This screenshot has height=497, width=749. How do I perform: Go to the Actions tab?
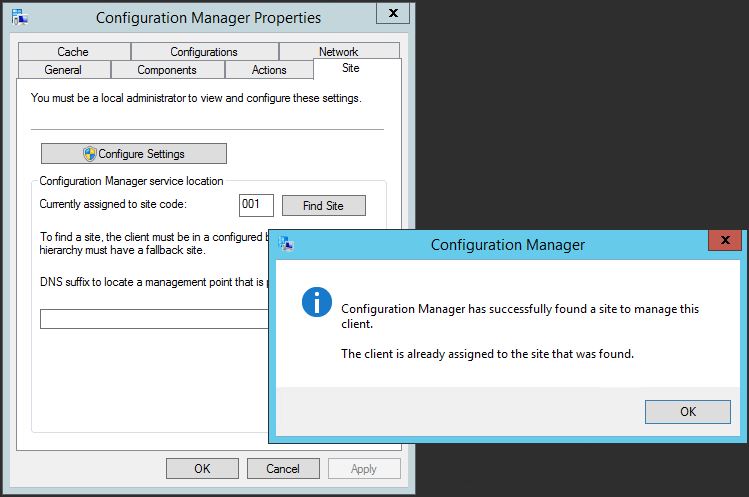coord(269,70)
